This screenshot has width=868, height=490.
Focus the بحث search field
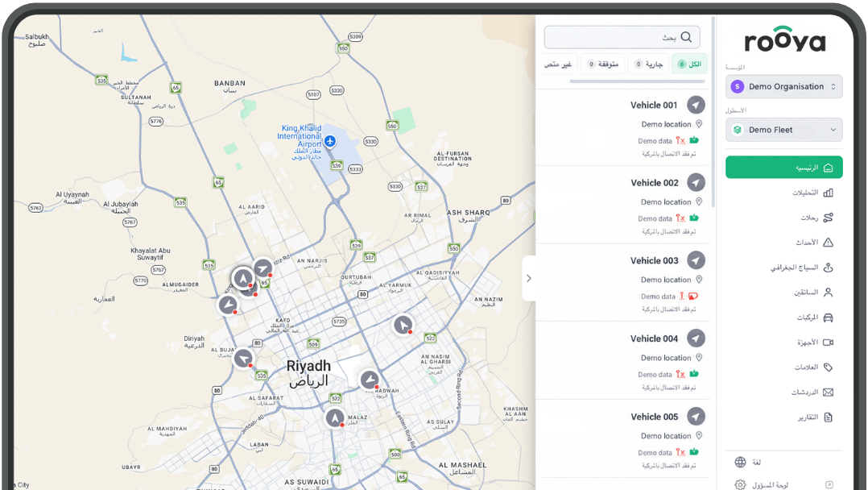[622, 37]
